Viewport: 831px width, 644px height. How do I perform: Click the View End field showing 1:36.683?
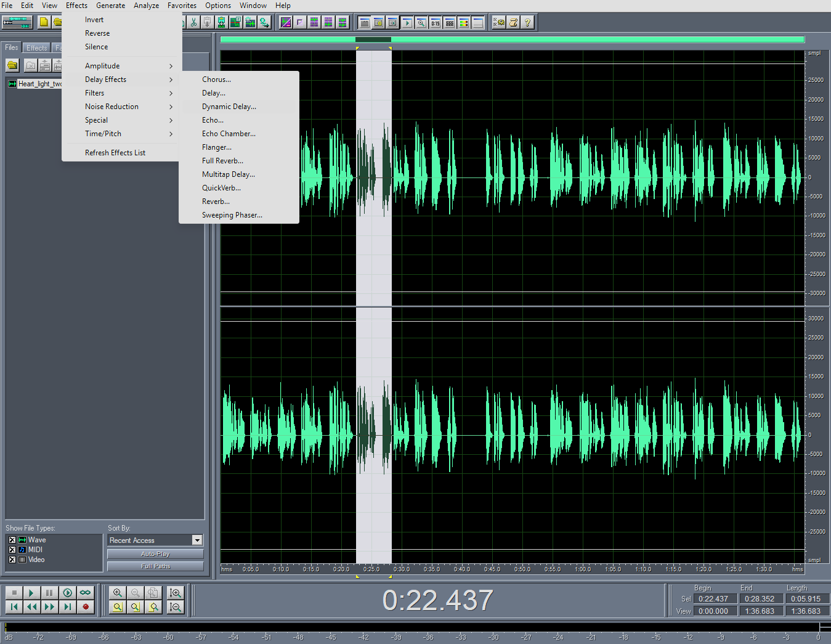tap(761, 611)
